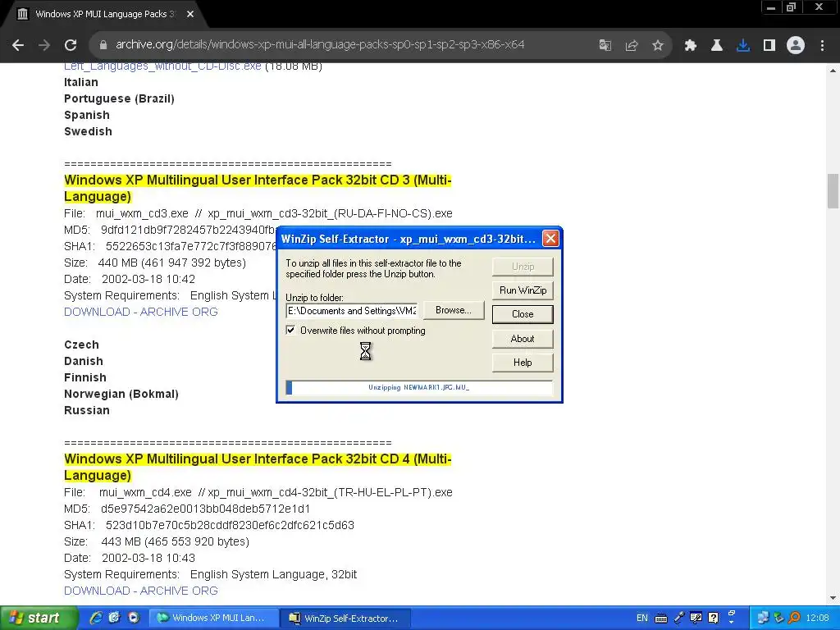
Task: Click Close in WinZip Self-Extractor dialog
Action: [523, 314]
